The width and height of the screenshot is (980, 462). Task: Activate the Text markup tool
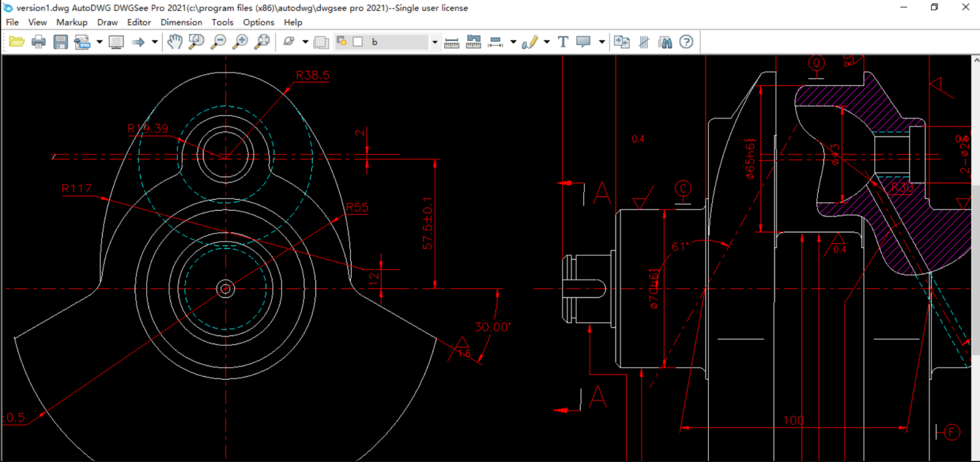(x=563, y=41)
